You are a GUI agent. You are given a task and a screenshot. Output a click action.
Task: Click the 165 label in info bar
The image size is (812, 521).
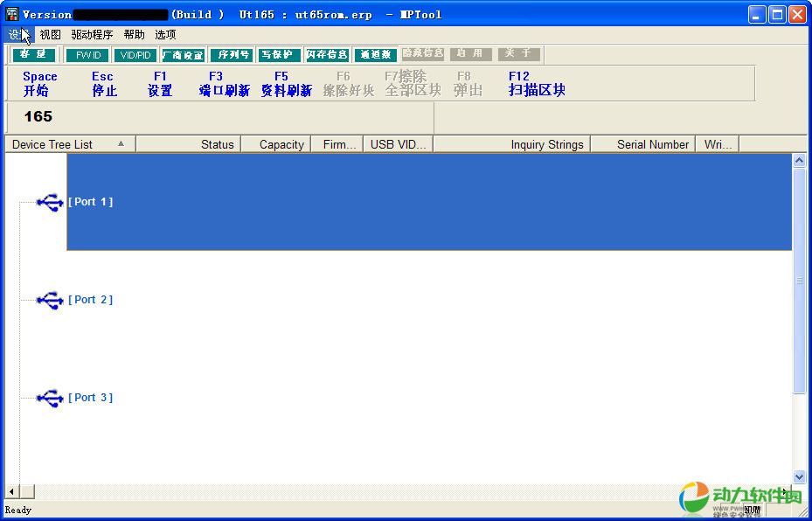[x=38, y=116]
